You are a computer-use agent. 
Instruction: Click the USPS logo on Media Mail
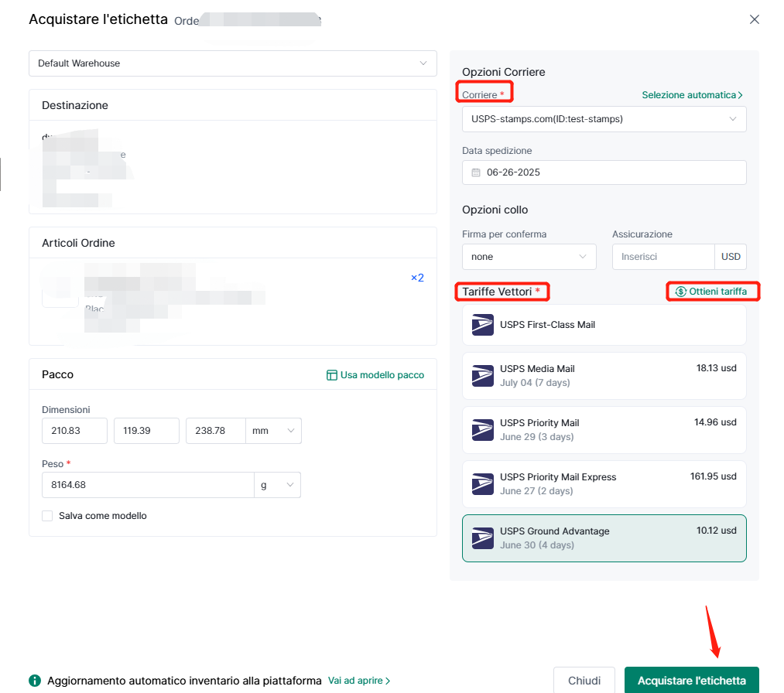(x=483, y=376)
